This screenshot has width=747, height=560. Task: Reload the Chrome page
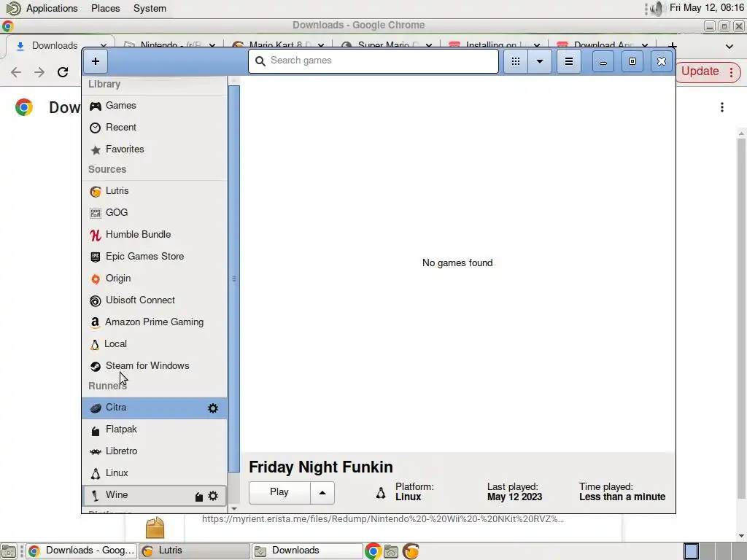(63, 72)
